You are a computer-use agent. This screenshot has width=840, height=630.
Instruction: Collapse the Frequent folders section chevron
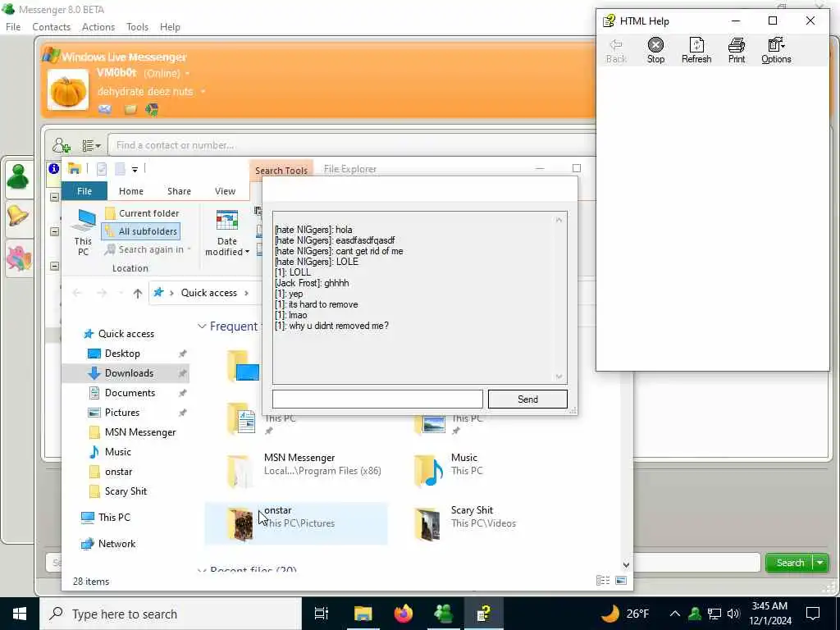pos(202,326)
